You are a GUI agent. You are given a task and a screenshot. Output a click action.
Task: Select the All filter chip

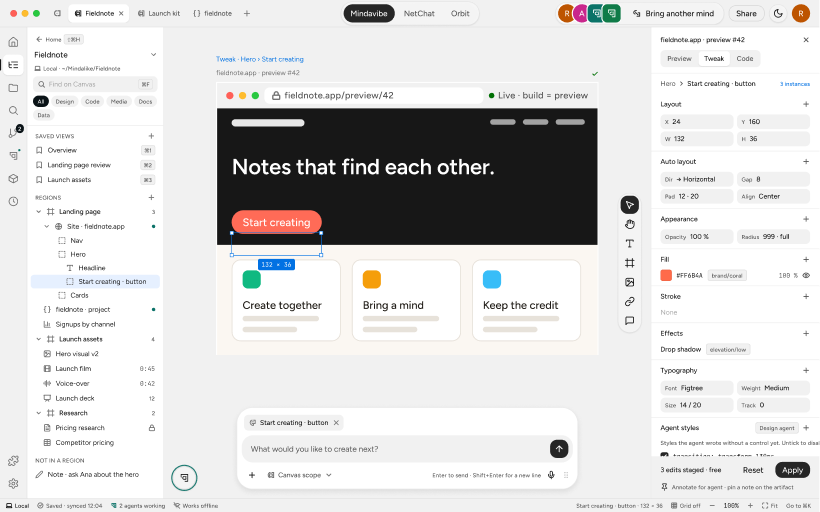(x=41, y=101)
